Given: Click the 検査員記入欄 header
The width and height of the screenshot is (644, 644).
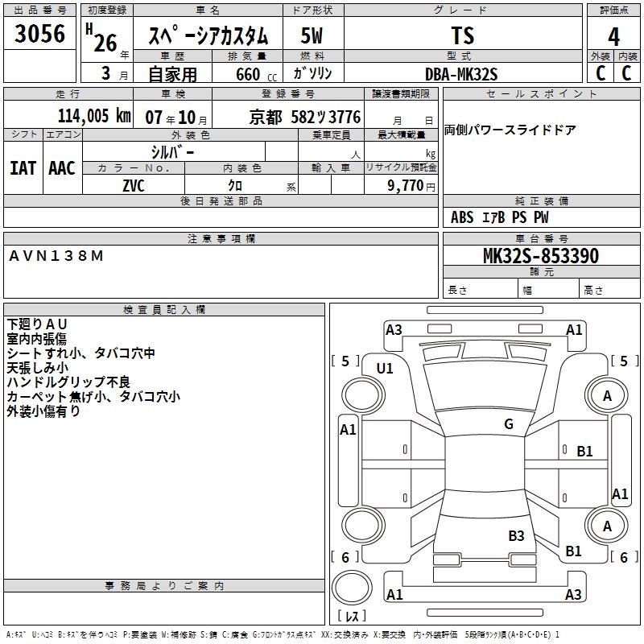Looking at the screenshot, I should pyautogui.click(x=164, y=310).
